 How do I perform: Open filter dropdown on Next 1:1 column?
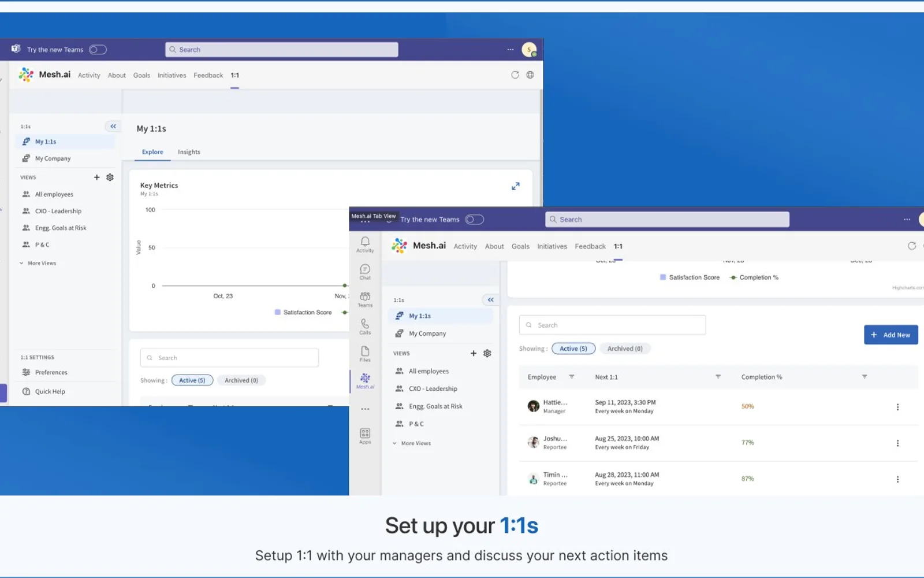point(718,377)
